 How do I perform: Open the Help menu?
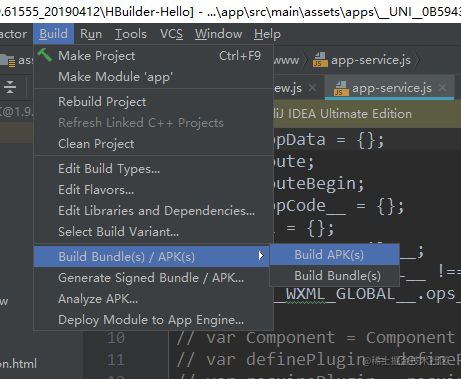[x=267, y=34]
